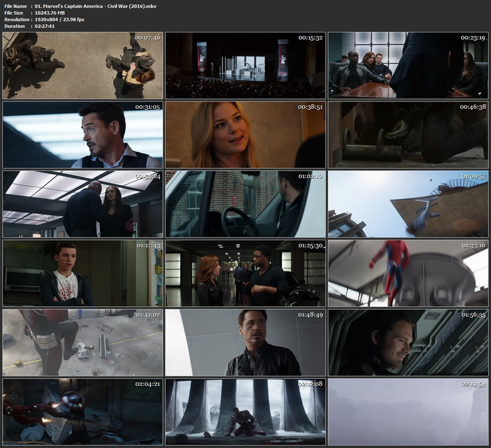This screenshot has width=491, height=448.
Task: Select the conference table frame at 00:23:19
Action: (x=408, y=66)
